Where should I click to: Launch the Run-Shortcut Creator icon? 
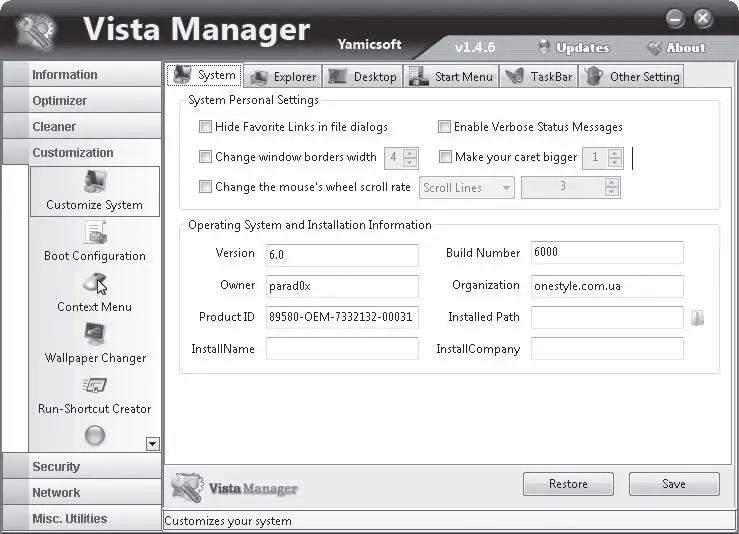point(95,385)
